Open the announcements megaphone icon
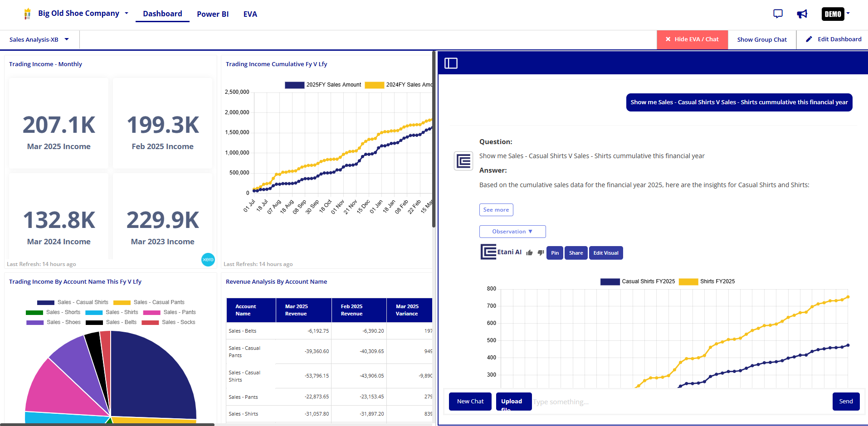 (802, 14)
